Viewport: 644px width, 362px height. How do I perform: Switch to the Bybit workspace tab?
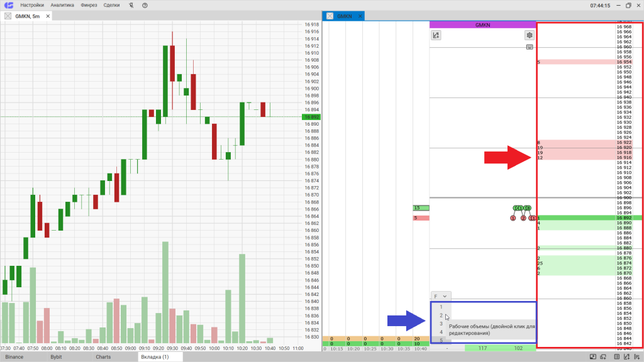coord(56,357)
